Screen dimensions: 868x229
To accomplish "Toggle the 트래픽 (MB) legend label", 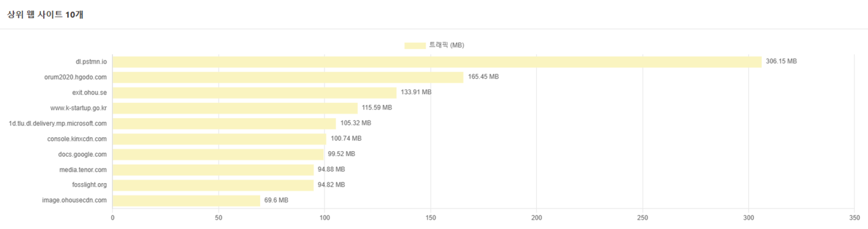I will [x=446, y=45].
